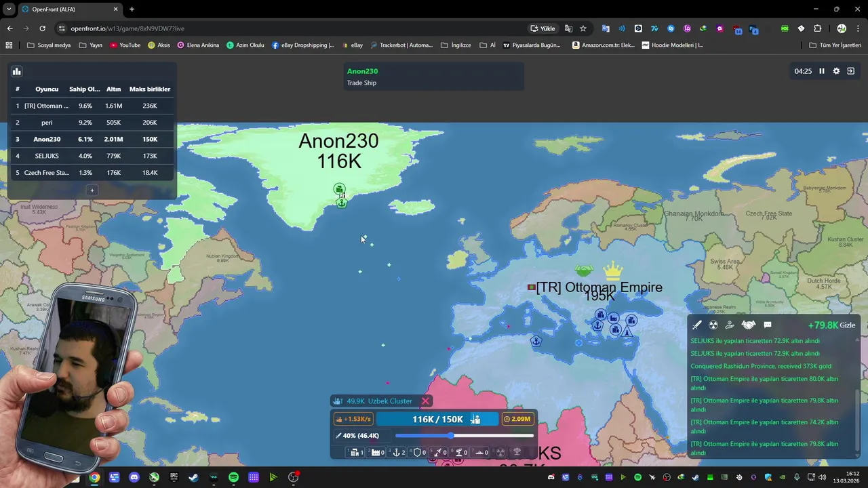Reload the page
Viewport: 868px width, 488px height.
point(42,28)
